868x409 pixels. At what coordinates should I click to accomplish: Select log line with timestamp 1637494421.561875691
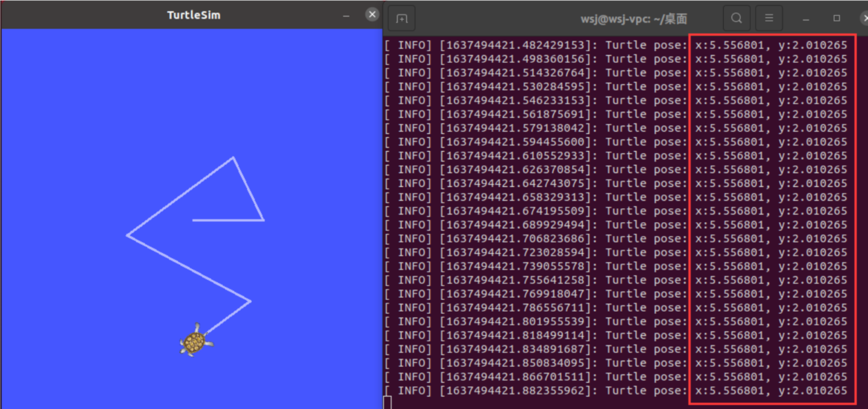(616, 114)
